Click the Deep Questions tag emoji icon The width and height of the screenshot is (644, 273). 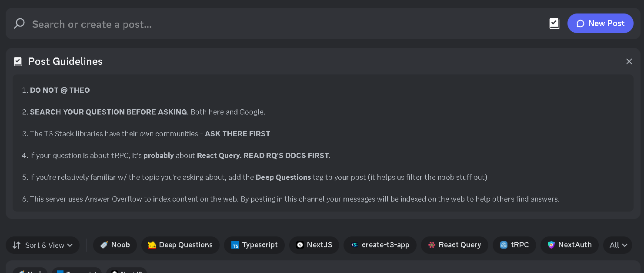click(x=152, y=245)
